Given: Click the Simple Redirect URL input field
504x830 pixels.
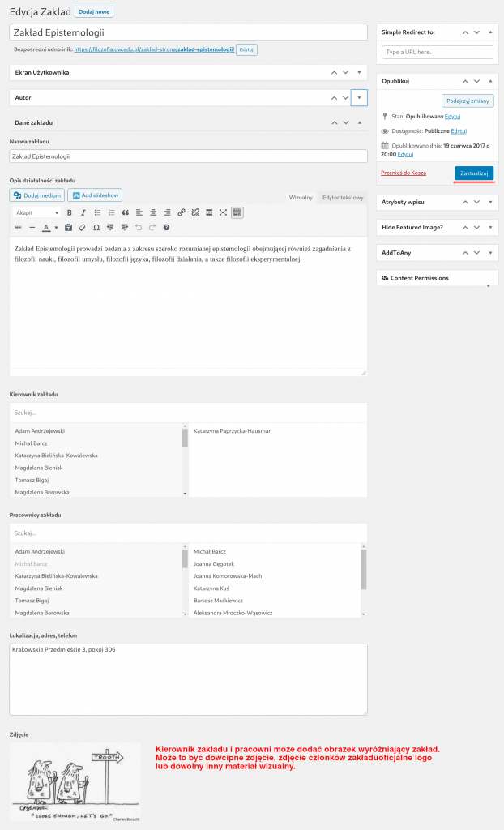Looking at the screenshot, I should tap(437, 52).
